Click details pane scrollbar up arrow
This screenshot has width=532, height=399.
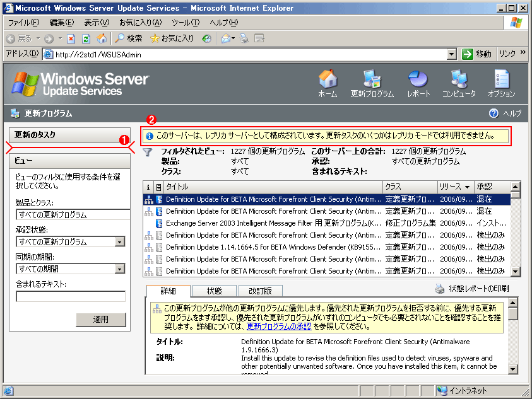click(x=513, y=303)
